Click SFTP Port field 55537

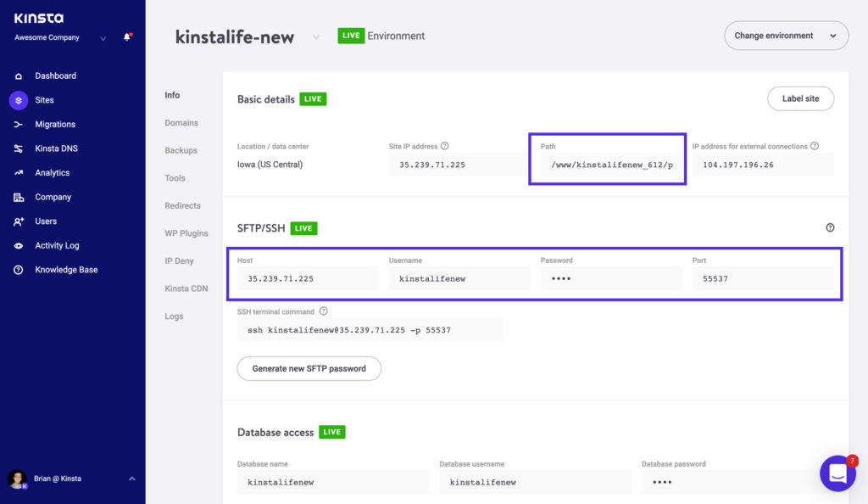pyautogui.click(x=763, y=279)
